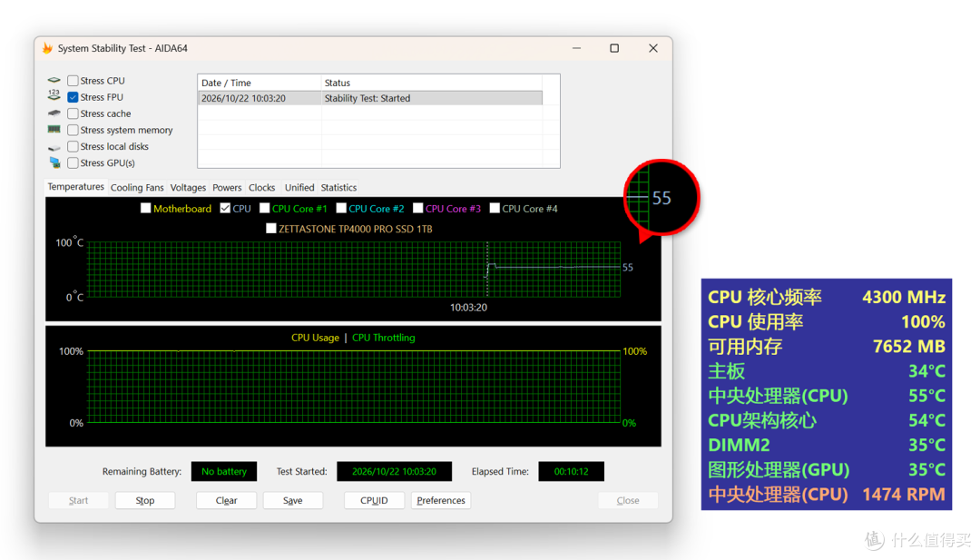Click the green RAM module icon

[54, 130]
